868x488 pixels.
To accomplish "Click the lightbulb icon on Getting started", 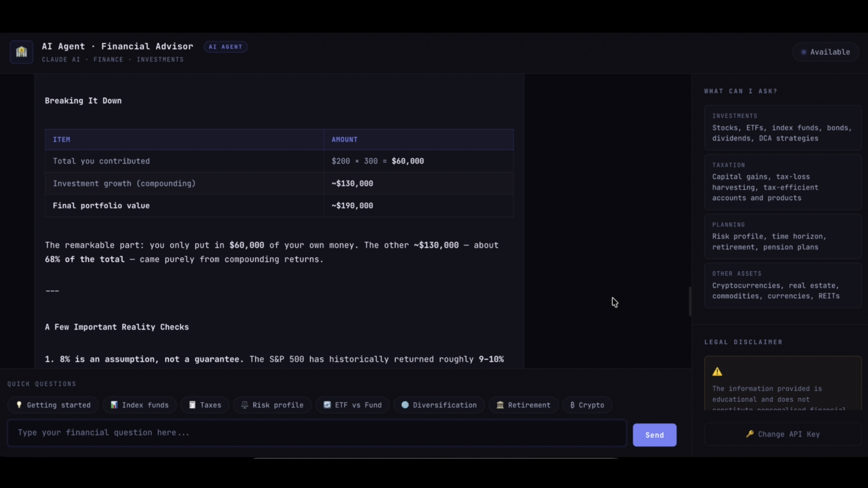I will coord(19,405).
